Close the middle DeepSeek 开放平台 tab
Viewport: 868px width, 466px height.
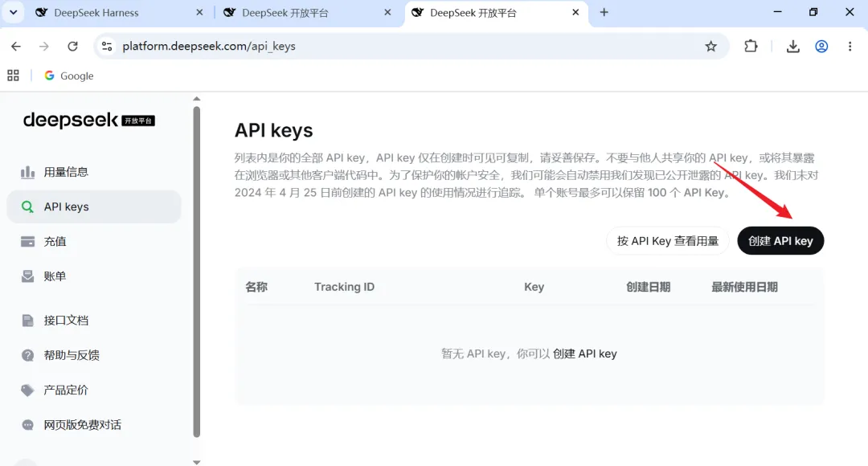click(387, 12)
